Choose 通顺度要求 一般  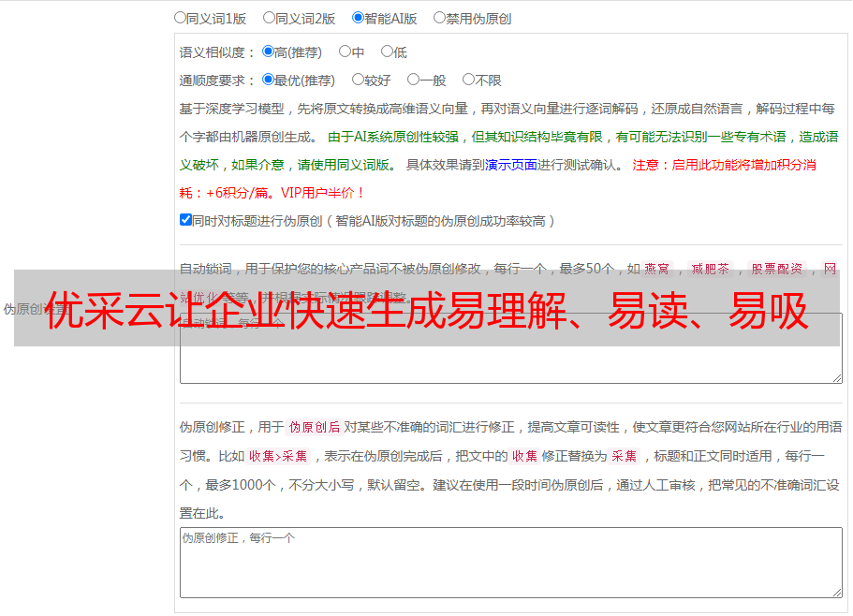(x=414, y=80)
